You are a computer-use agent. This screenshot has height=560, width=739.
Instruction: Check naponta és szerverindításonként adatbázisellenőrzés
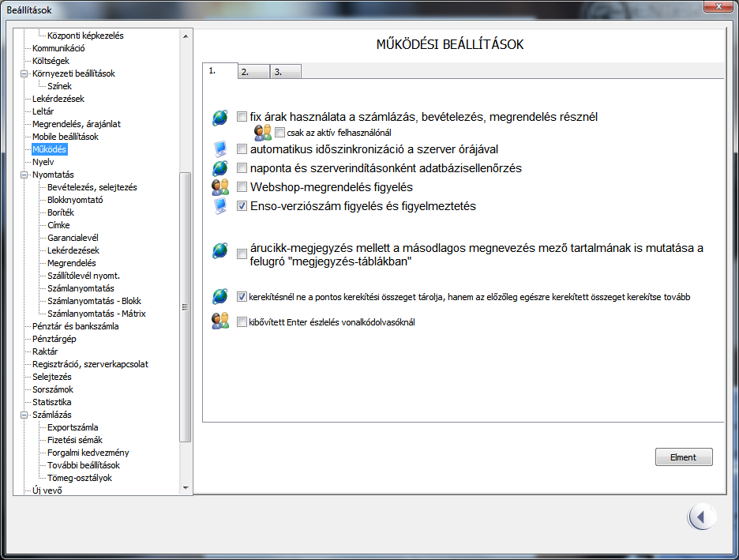coord(242,168)
